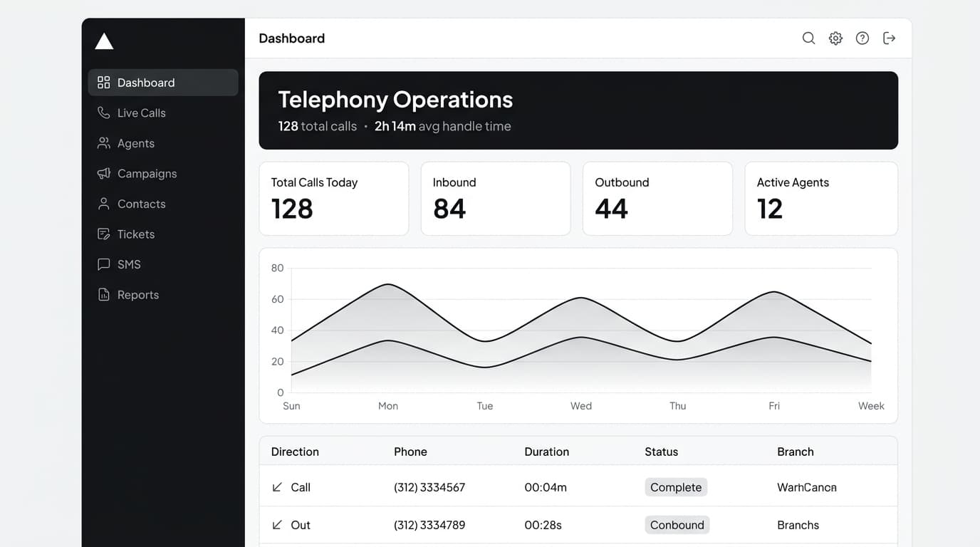Open the Dashboard menu label
980x547 pixels.
[146, 83]
